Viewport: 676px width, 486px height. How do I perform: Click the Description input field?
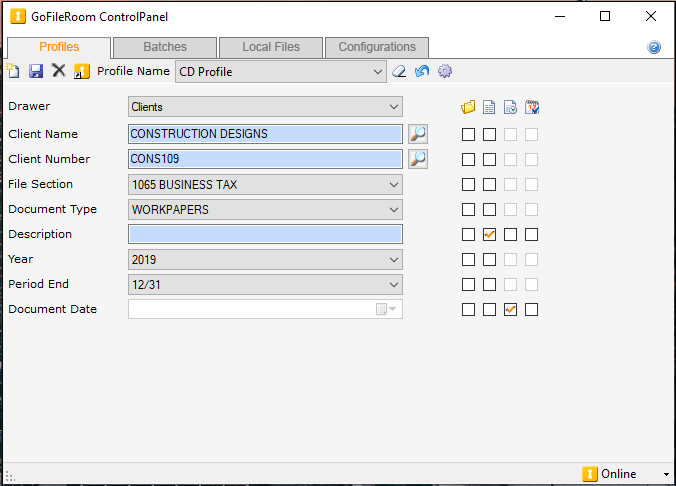(265, 234)
